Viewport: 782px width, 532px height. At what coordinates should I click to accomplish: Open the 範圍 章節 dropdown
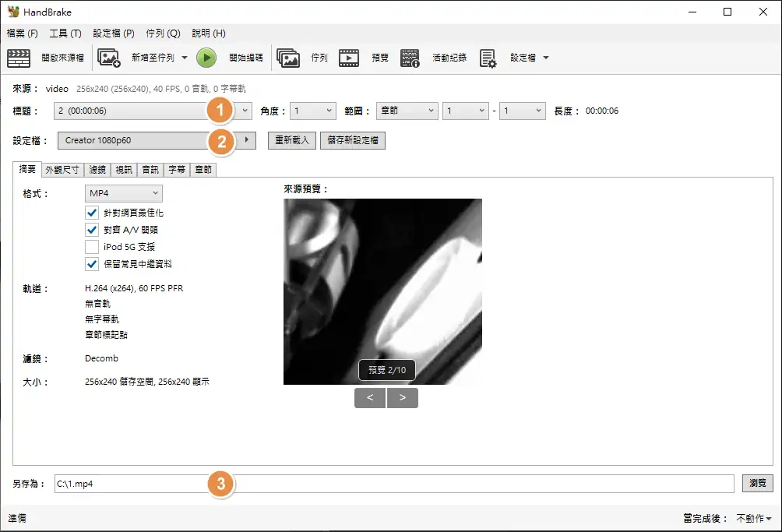coord(407,111)
